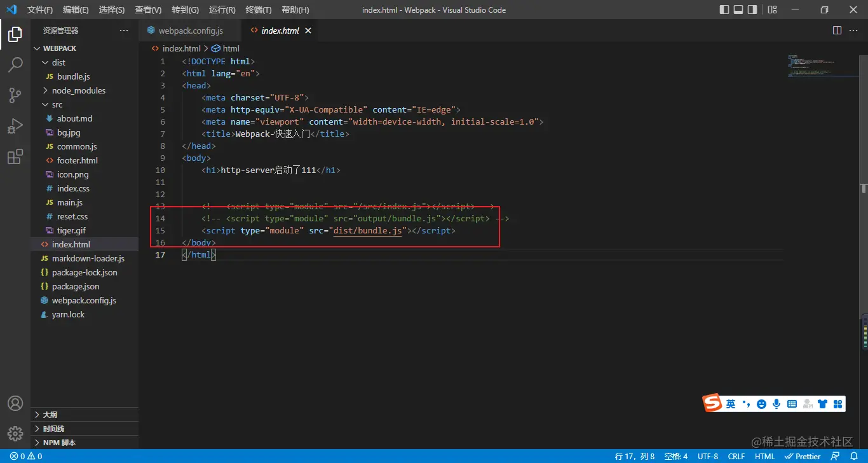
Task: Expand the NPM 脚本 section
Action: coord(85,443)
